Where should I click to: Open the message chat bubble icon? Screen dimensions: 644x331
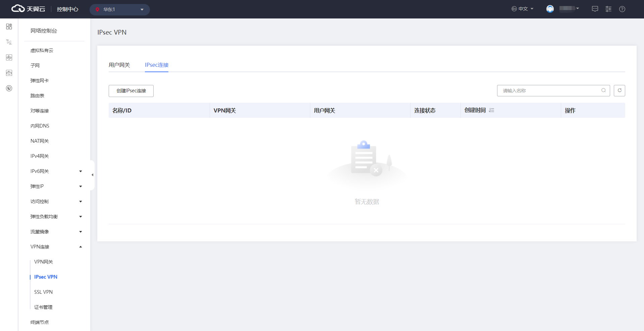click(x=595, y=9)
